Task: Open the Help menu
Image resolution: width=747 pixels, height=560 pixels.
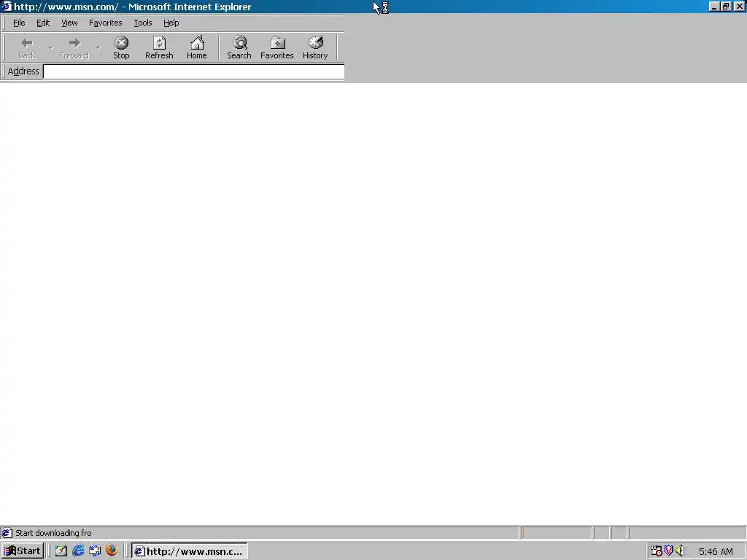Action: click(171, 23)
